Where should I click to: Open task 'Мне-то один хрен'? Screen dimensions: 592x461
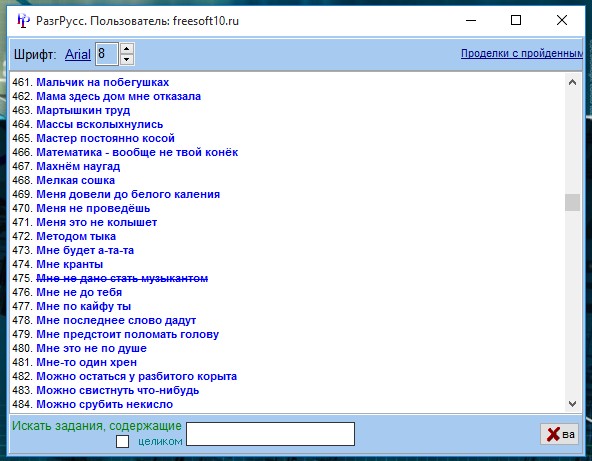86,362
